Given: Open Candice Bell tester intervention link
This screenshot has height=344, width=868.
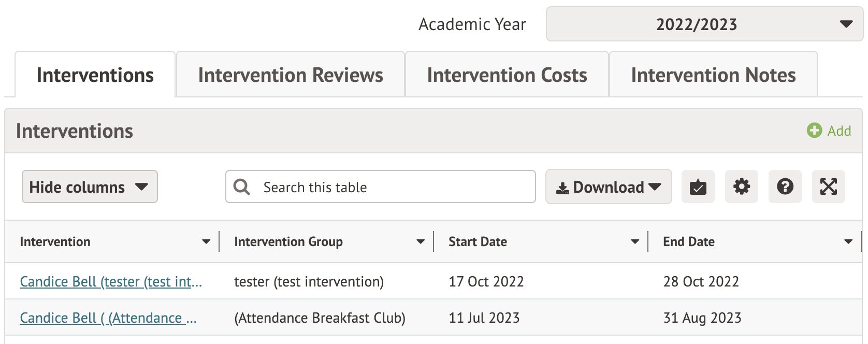Looking at the screenshot, I should point(111,282).
